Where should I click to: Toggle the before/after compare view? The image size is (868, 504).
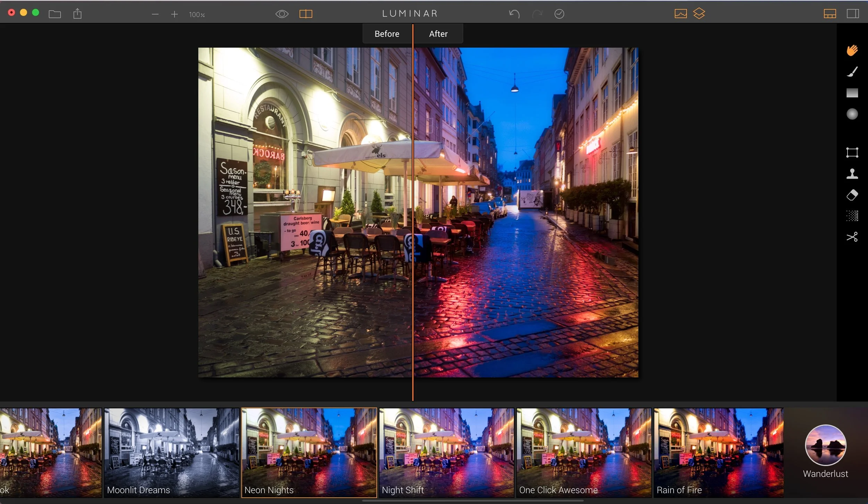(x=306, y=14)
